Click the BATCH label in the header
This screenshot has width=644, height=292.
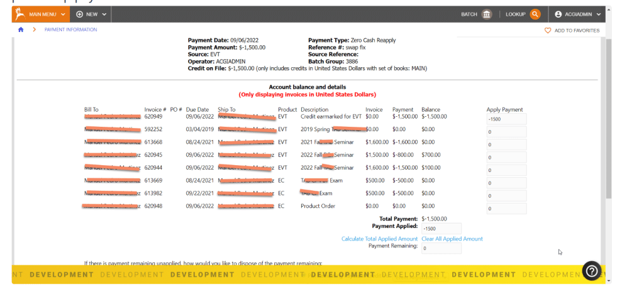coord(469,14)
